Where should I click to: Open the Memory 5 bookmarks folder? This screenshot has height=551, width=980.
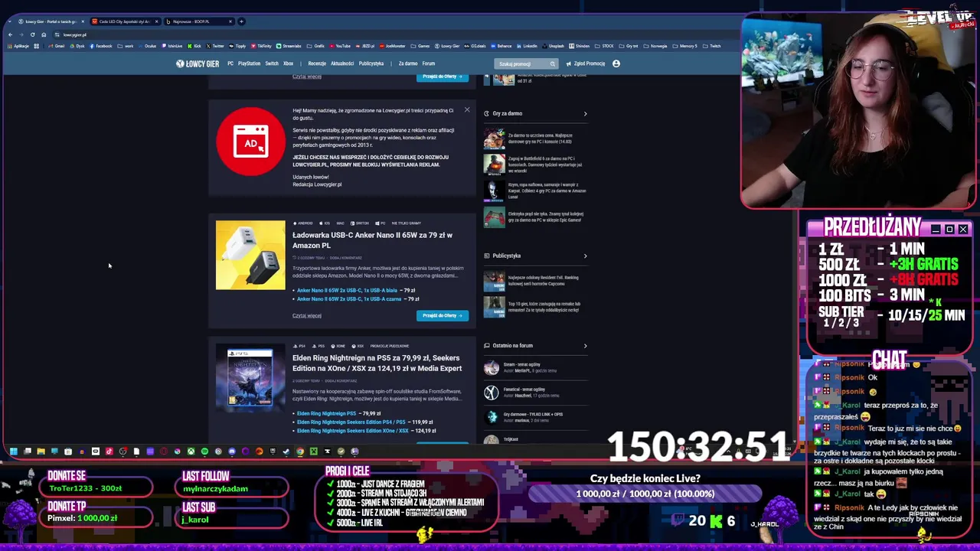point(684,46)
